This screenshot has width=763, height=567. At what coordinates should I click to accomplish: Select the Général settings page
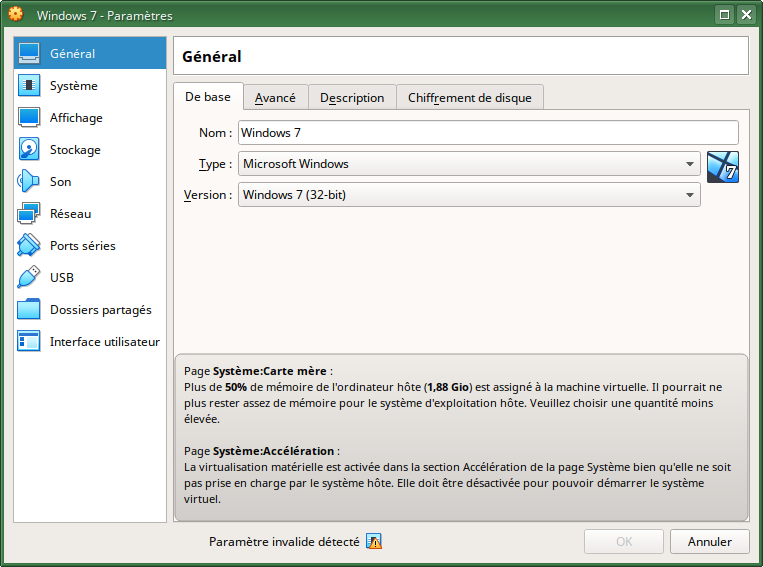click(x=90, y=54)
